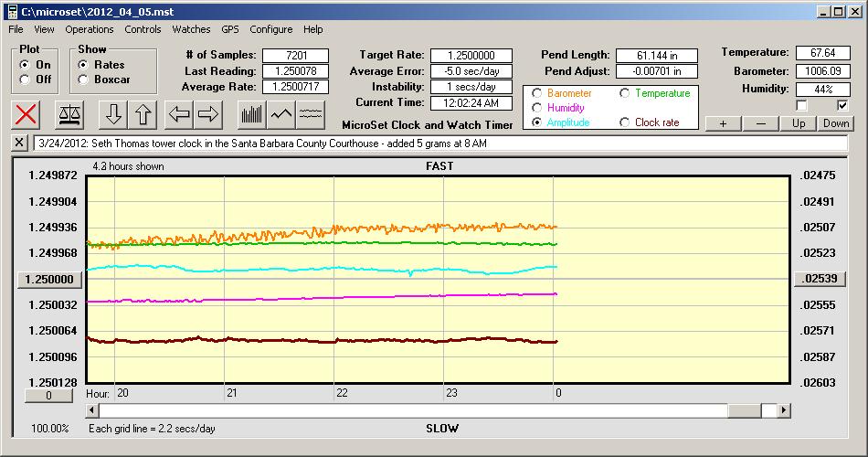
Task: Click the balance scale icon
Action: (69, 114)
